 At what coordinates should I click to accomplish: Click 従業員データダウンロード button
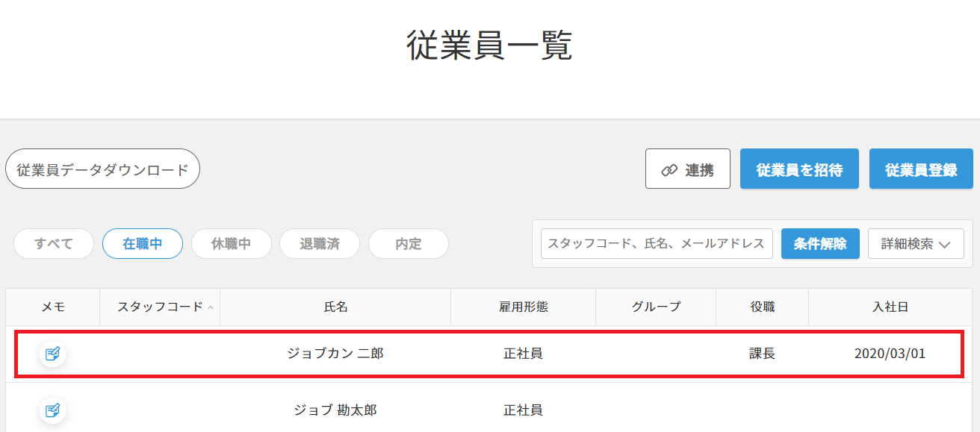pyautogui.click(x=103, y=169)
